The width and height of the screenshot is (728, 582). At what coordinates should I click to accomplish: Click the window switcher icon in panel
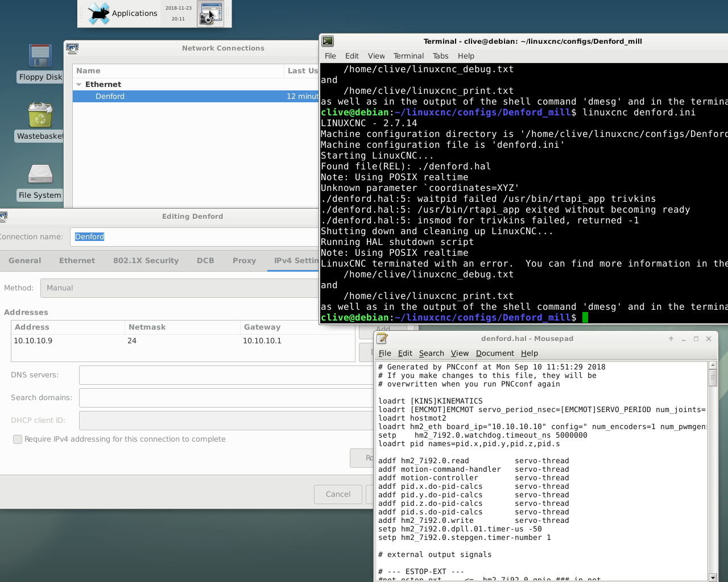pyautogui.click(x=210, y=14)
